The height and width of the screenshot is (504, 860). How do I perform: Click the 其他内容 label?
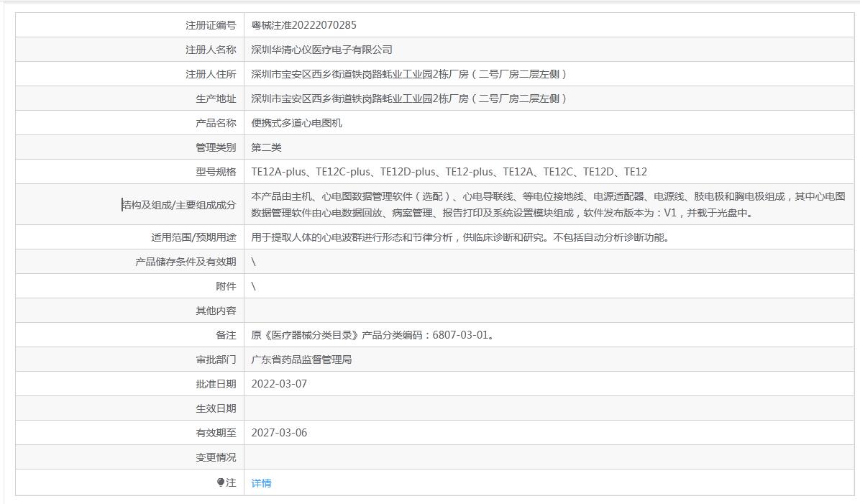click(216, 311)
